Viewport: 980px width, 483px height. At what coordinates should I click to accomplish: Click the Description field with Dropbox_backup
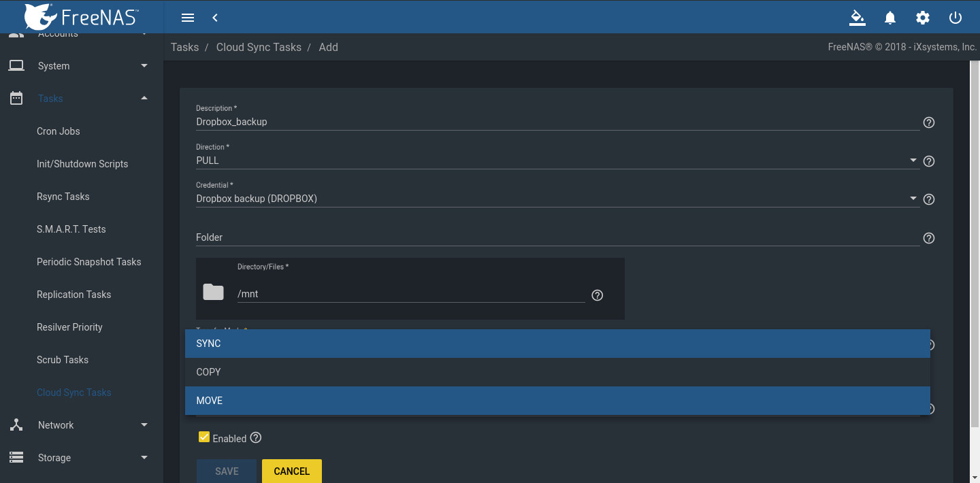click(x=557, y=122)
